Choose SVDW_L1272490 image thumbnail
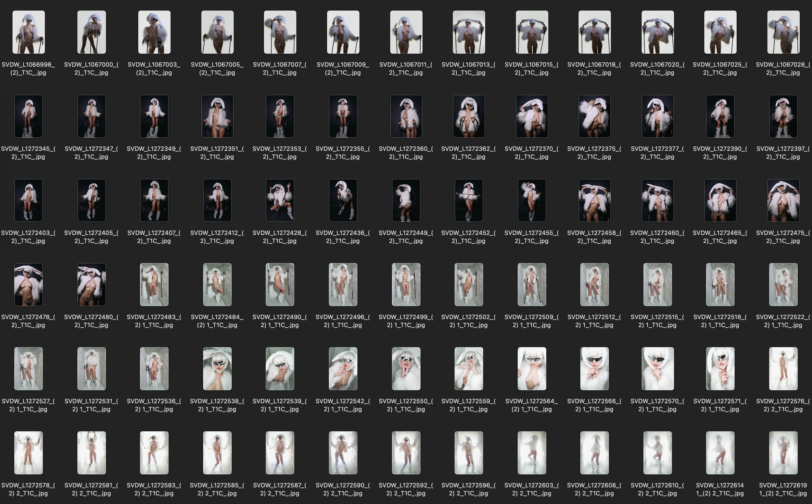Screen dimensions: 812x504 [x=280, y=284]
